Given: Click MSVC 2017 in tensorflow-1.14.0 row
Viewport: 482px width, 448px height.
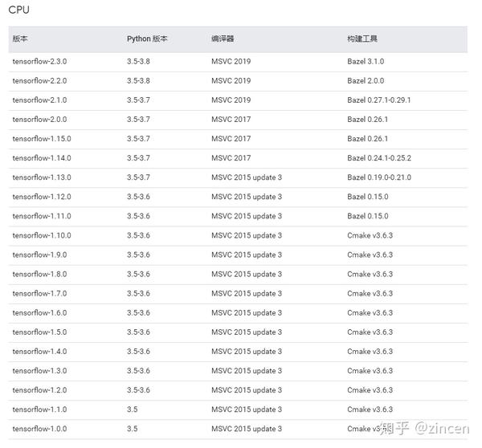Looking at the screenshot, I should coord(231,158).
